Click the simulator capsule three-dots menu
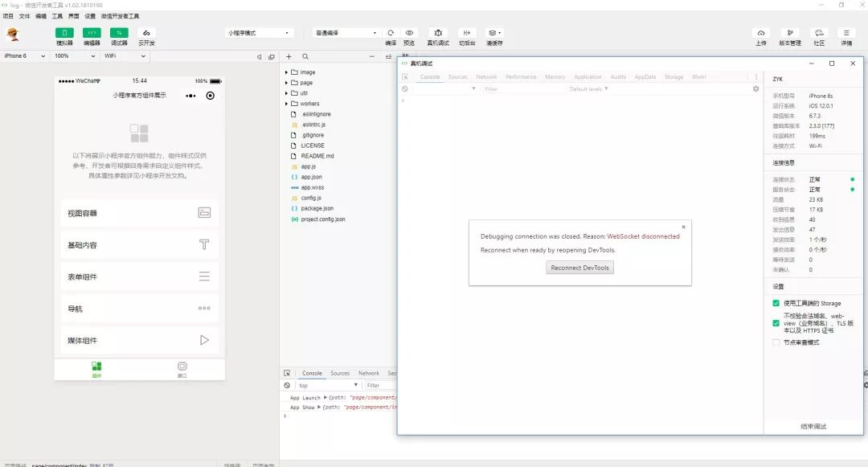868x467 pixels. tap(190, 96)
